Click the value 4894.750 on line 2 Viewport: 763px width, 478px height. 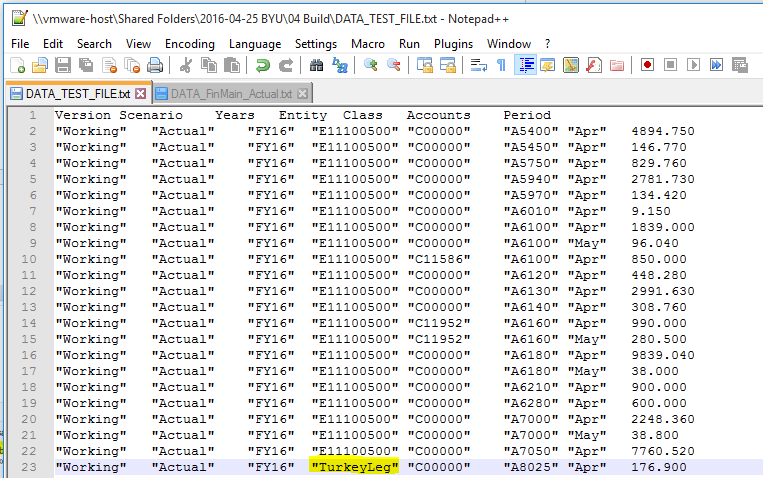pos(663,131)
